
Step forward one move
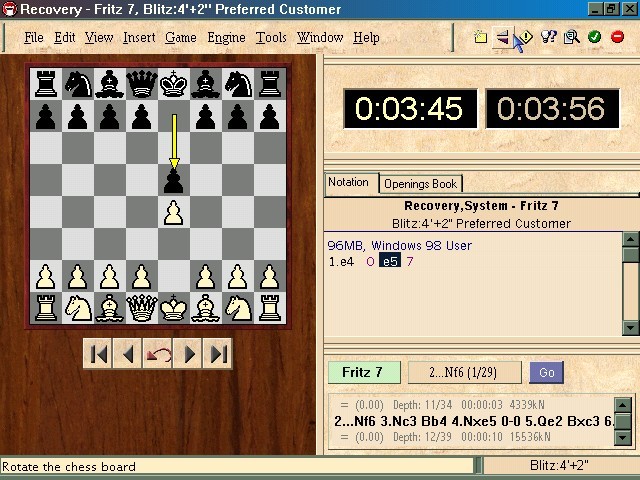click(x=187, y=353)
